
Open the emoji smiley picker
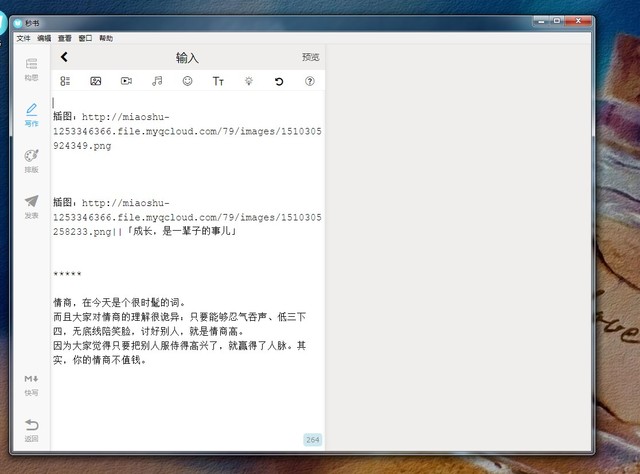pos(187,81)
